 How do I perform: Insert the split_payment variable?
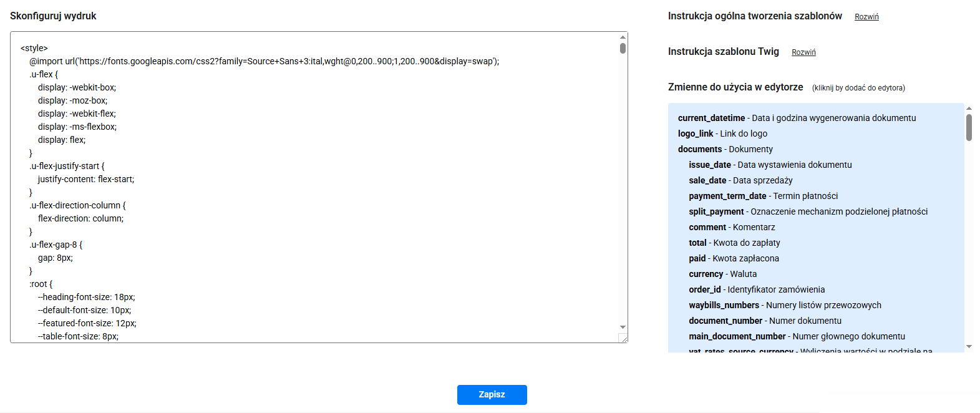(716, 211)
